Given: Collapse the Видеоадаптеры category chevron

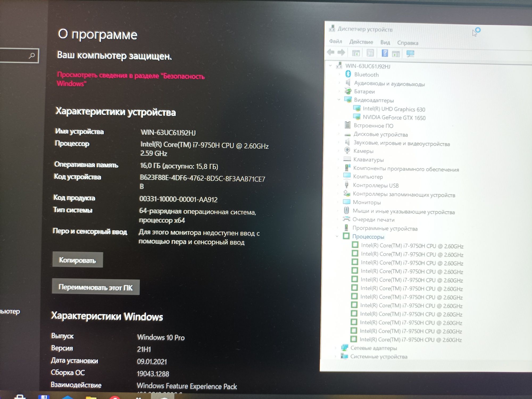Looking at the screenshot, I should click(x=339, y=99).
